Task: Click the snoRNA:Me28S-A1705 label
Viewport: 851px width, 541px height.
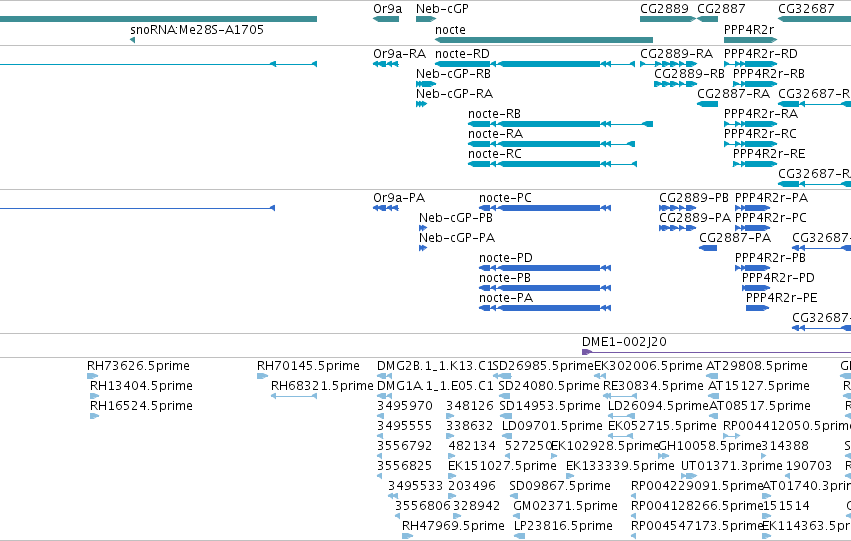Action: pos(197,29)
